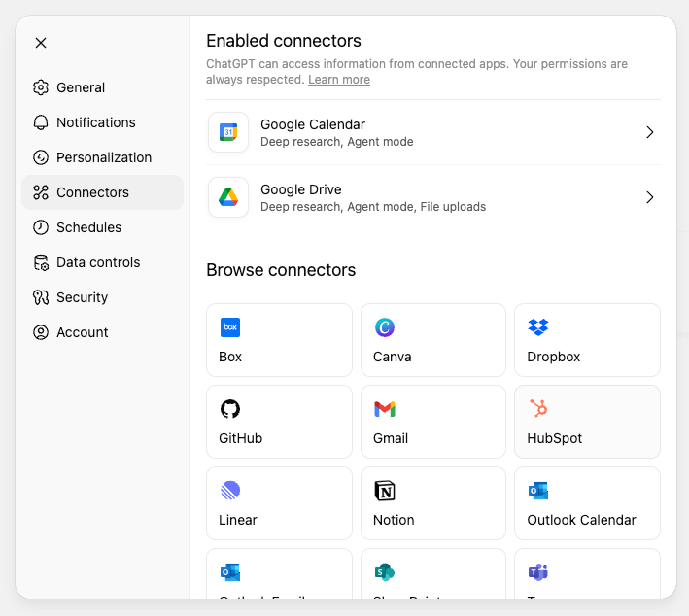This screenshot has height=616, width=689.
Task: Click the Dropbox logo icon
Action: point(538,327)
